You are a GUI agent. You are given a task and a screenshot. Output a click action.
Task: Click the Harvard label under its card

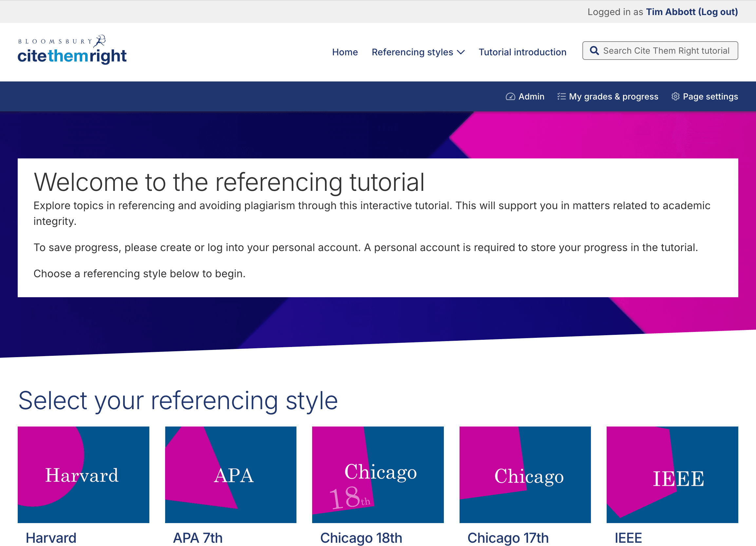(x=51, y=537)
